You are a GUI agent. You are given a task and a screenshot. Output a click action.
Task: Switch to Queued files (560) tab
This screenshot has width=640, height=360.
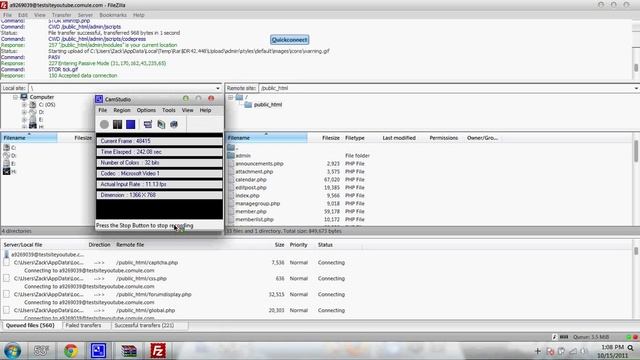pos(30,326)
